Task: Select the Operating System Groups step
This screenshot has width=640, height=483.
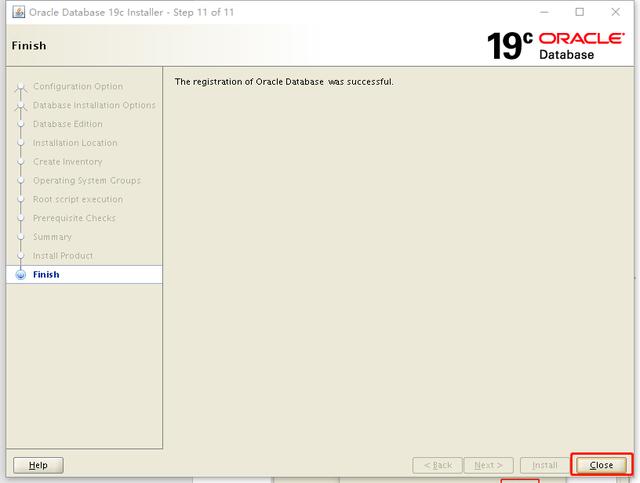Action: tap(87, 180)
